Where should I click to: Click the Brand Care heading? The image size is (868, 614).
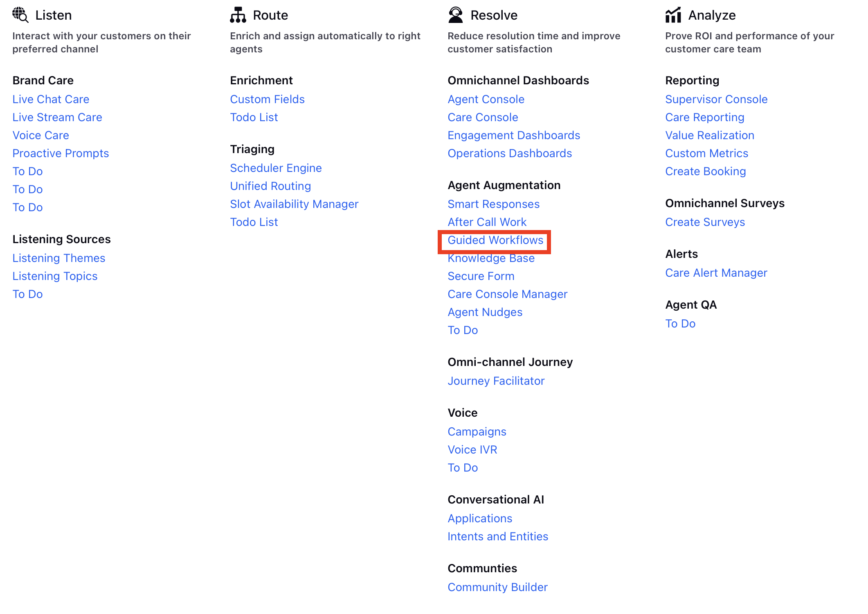pyautogui.click(x=43, y=81)
